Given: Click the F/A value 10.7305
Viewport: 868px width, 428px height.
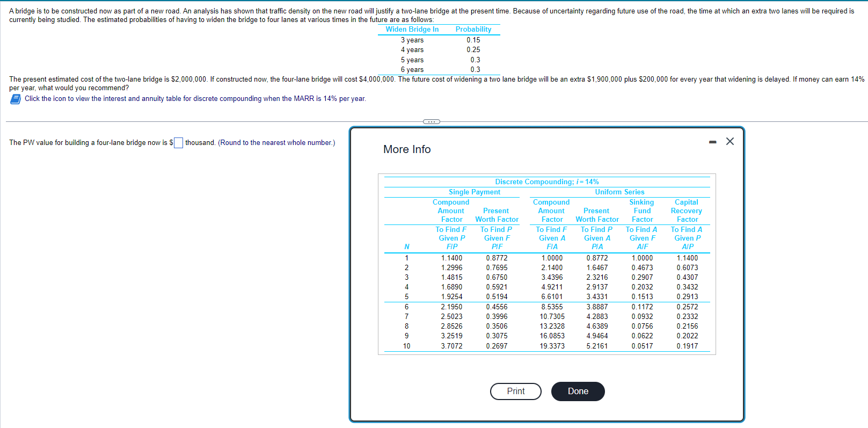Looking at the screenshot, I should [552, 317].
